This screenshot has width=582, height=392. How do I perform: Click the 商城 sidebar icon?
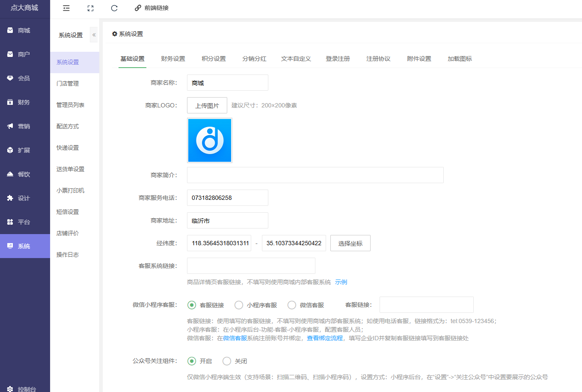pos(10,30)
